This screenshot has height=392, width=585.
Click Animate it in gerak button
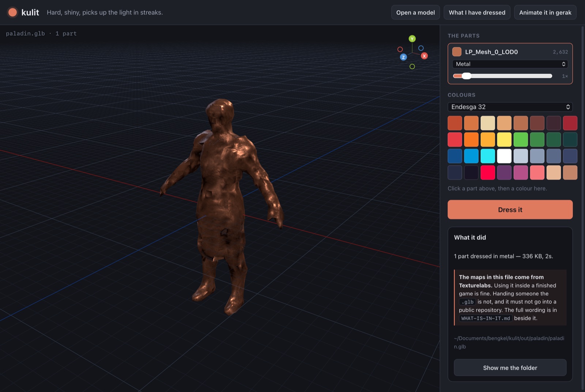pyautogui.click(x=545, y=12)
